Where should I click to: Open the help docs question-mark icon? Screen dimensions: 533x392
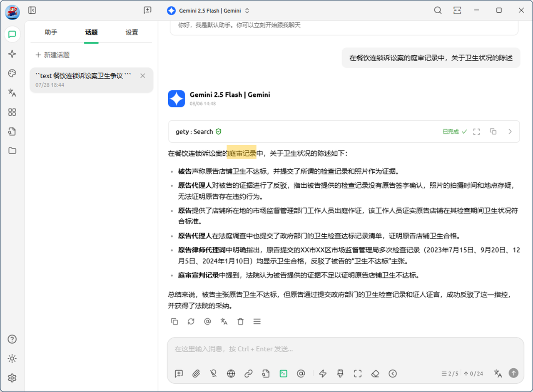tap(12, 339)
